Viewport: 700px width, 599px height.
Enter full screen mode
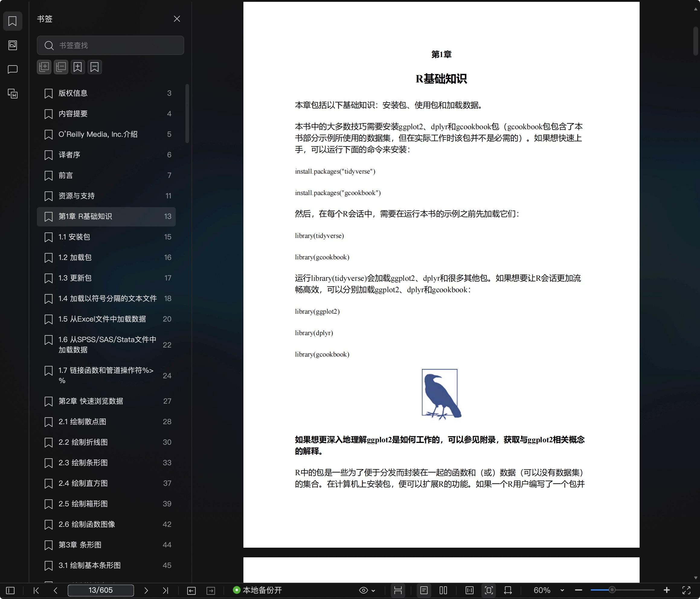click(x=686, y=591)
